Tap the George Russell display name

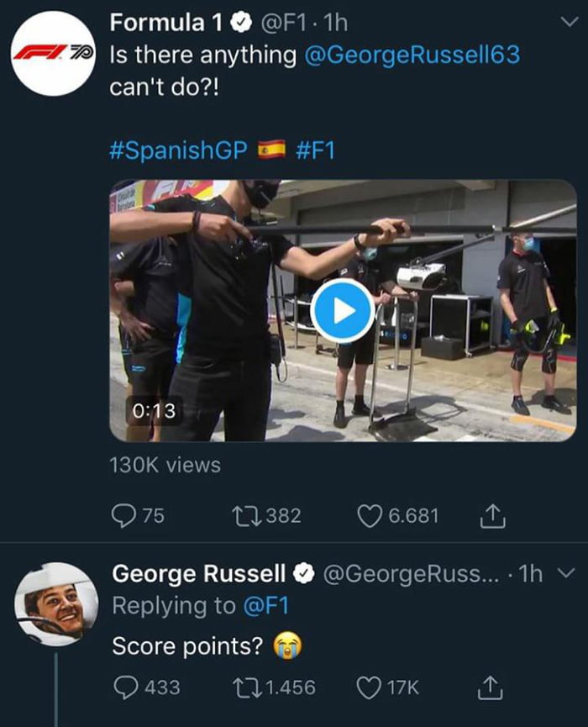point(200,573)
